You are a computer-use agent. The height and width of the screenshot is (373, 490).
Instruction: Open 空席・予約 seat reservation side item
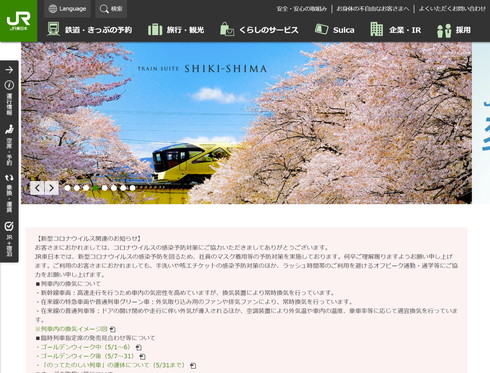tap(9, 145)
